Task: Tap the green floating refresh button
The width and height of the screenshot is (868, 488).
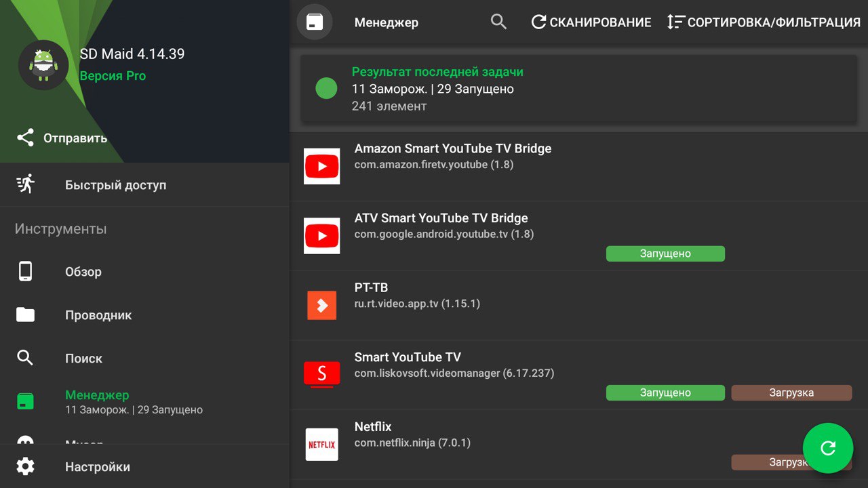Action: pyautogui.click(x=828, y=448)
